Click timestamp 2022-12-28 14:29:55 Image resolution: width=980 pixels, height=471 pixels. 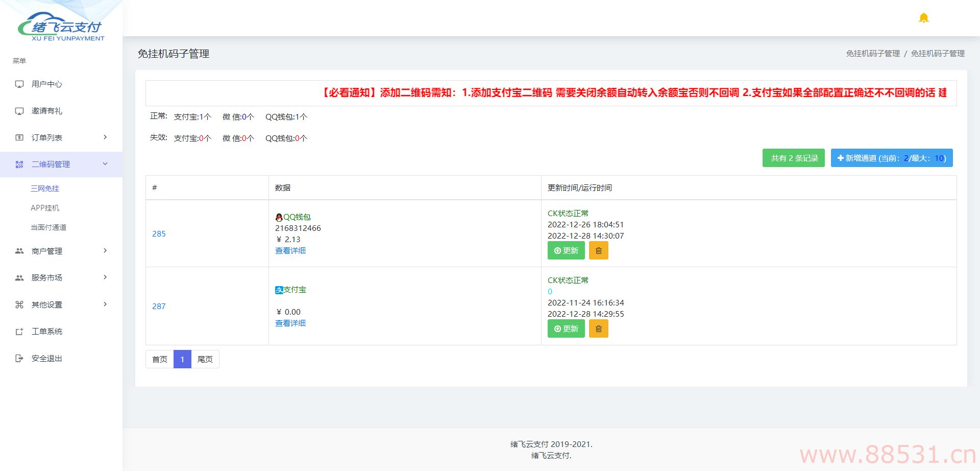pos(586,314)
